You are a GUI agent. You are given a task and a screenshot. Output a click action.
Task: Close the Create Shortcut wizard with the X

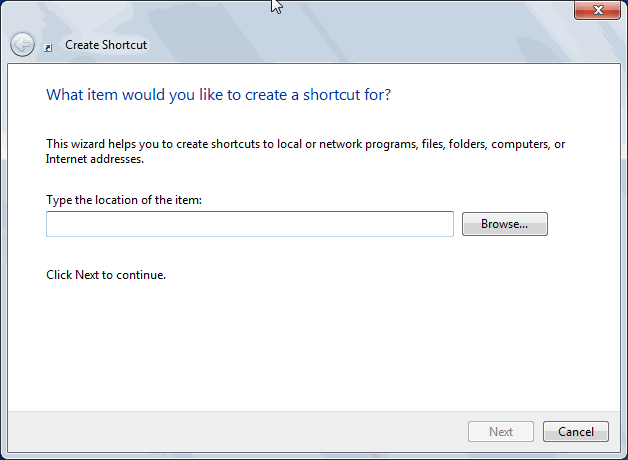click(x=598, y=10)
